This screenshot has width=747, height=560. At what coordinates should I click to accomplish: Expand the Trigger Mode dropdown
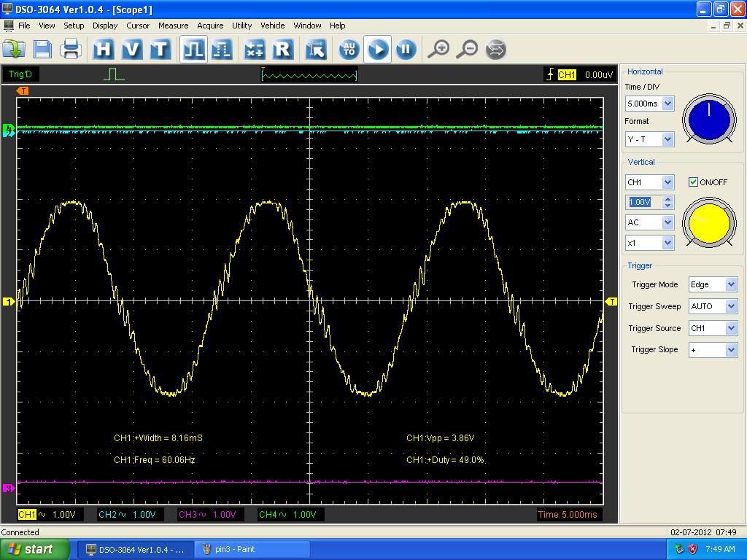731,285
